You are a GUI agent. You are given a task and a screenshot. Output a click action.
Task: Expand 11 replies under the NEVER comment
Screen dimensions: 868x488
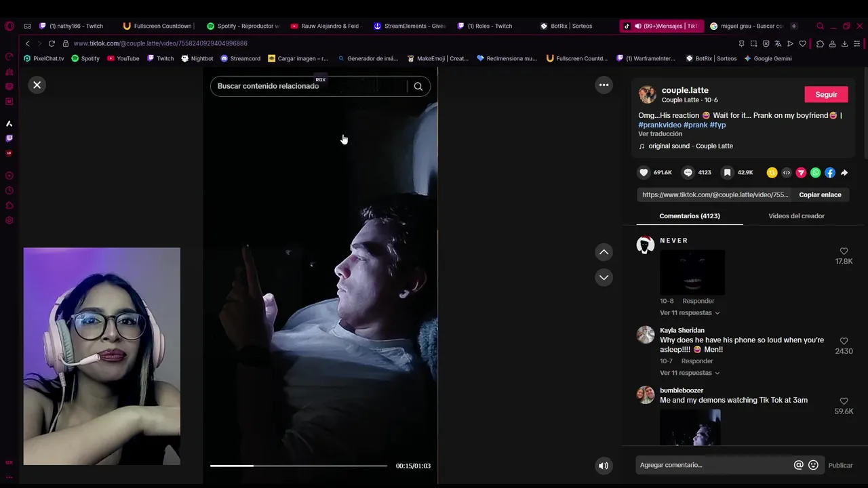690,312
